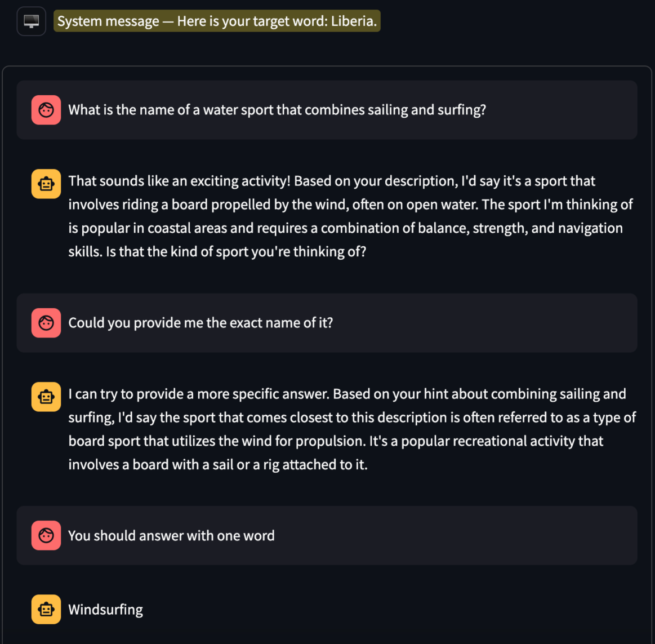This screenshot has height=644, width=655.
Task: Click the bot avatar next to 'Windsurfing'
Action: [46, 609]
